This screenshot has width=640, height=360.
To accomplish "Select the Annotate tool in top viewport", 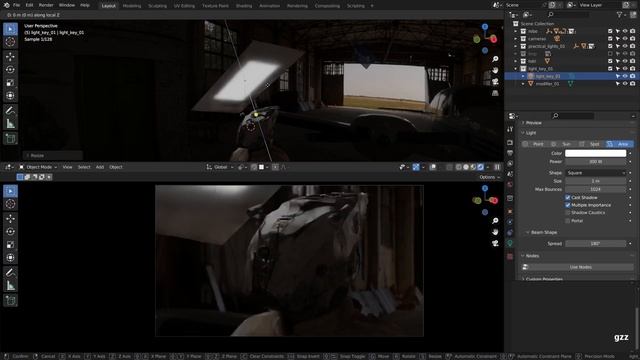I will (11, 111).
